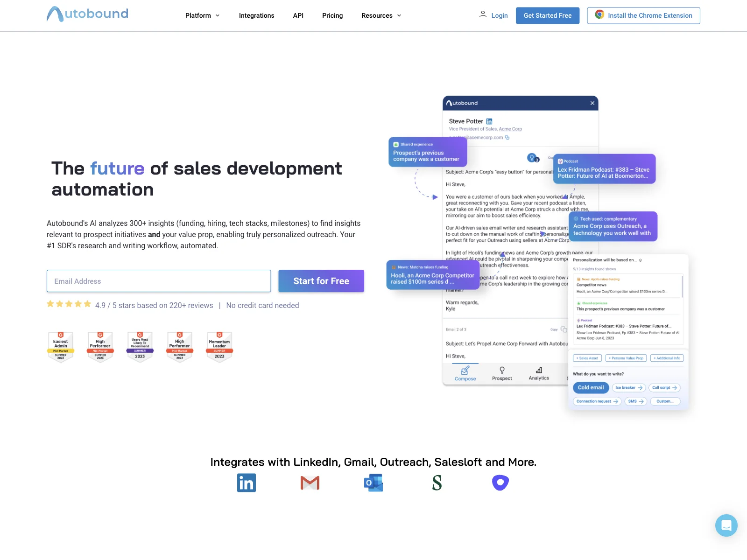The width and height of the screenshot is (747, 560).
Task: Click the Login link
Action: 499,15
